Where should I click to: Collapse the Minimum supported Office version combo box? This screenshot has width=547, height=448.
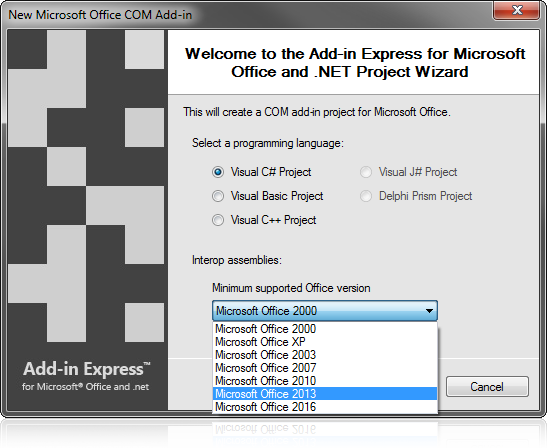pyautogui.click(x=325, y=311)
